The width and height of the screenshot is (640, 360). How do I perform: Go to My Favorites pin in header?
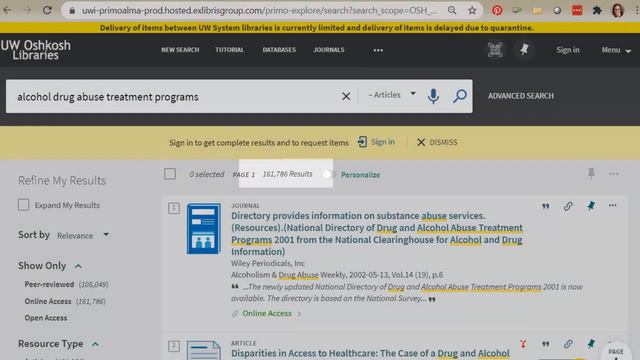pos(524,50)
